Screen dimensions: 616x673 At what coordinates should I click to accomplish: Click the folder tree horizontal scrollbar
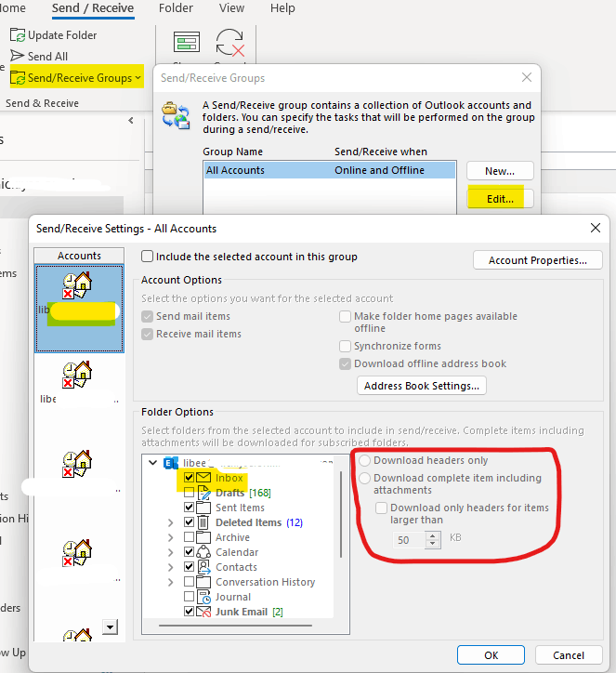(235, 626)
